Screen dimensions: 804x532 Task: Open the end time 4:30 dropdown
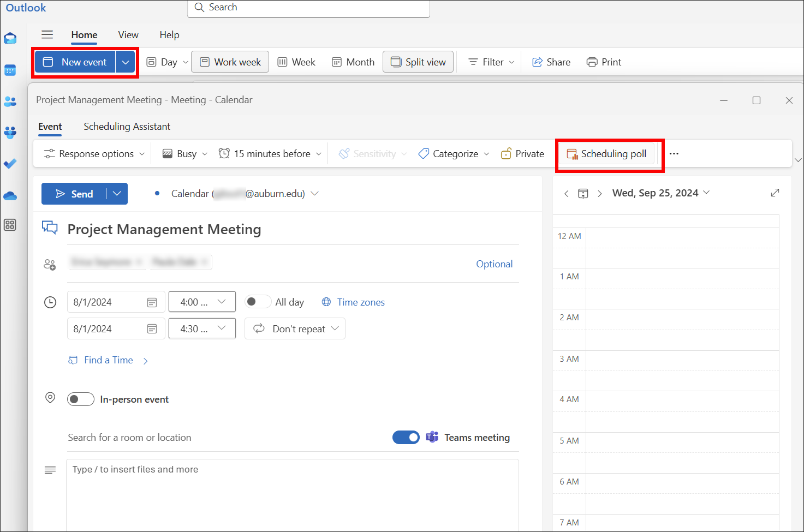tap(202, 328)
